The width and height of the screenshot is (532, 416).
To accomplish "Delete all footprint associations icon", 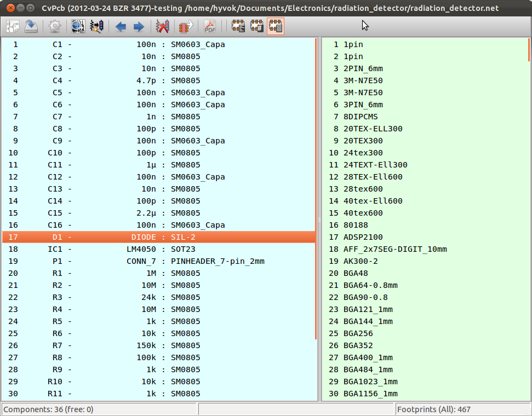I will coord(162,26).
